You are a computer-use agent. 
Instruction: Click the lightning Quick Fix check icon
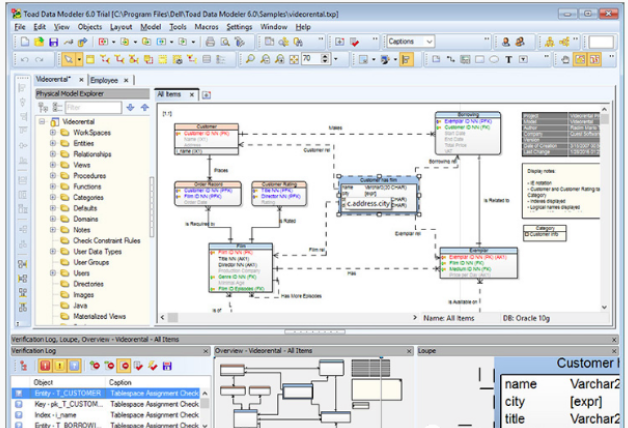(153, 366)
